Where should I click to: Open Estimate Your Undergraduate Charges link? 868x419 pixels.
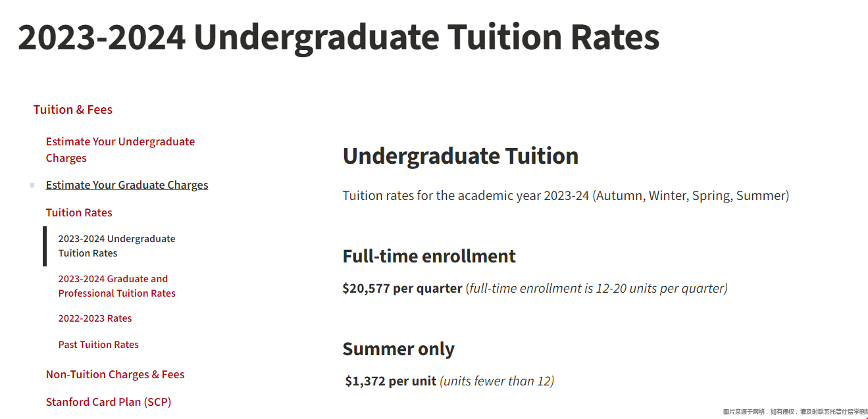click(x=120, y=150)
